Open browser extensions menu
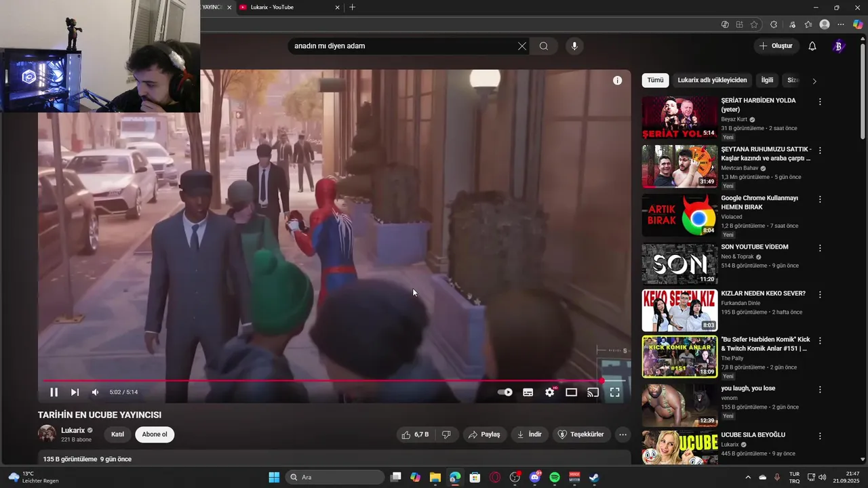Viewport: 868px width, 488px height. [774, 24]
